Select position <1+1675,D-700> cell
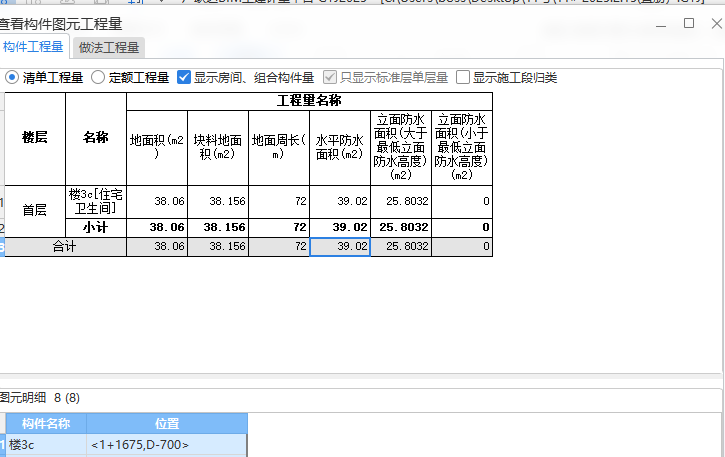725x457 pixels. (x=167, y=445)
